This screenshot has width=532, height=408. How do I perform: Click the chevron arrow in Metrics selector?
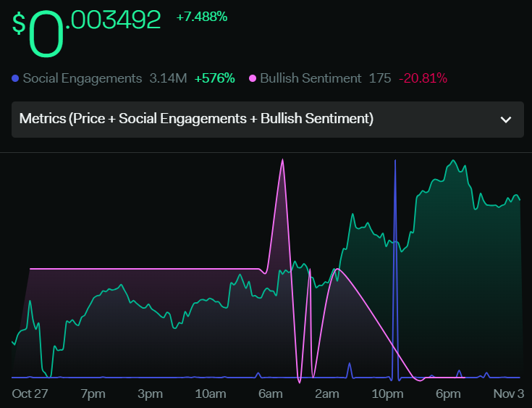pyautogui.click(x=506, y=120)
